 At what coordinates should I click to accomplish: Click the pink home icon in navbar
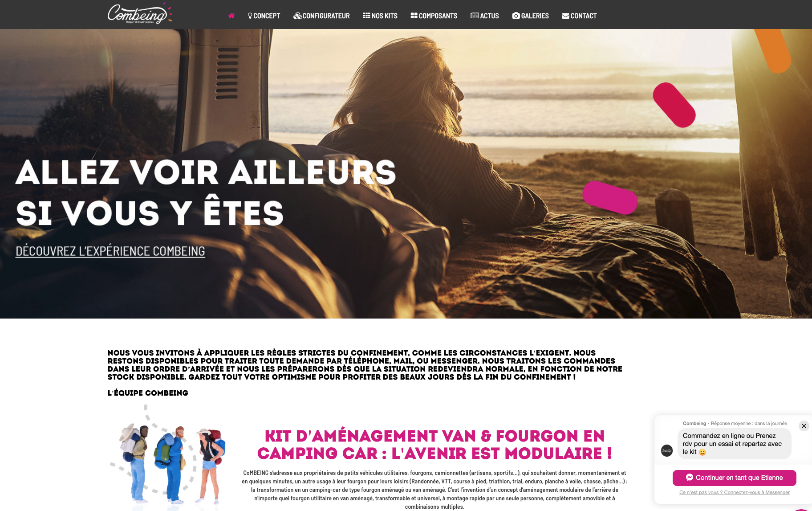click(231, 16)
